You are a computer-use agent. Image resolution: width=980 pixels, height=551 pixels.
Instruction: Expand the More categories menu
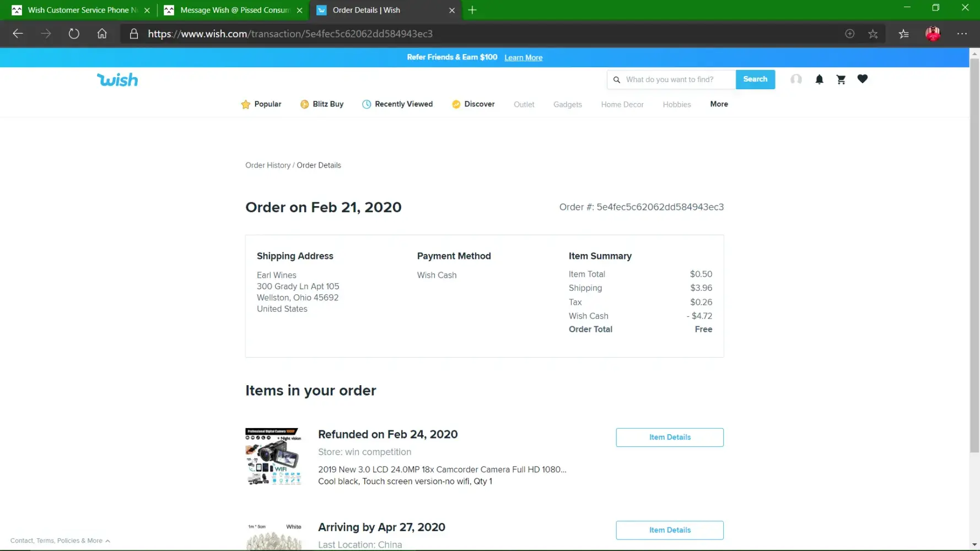tap(719, 104)
